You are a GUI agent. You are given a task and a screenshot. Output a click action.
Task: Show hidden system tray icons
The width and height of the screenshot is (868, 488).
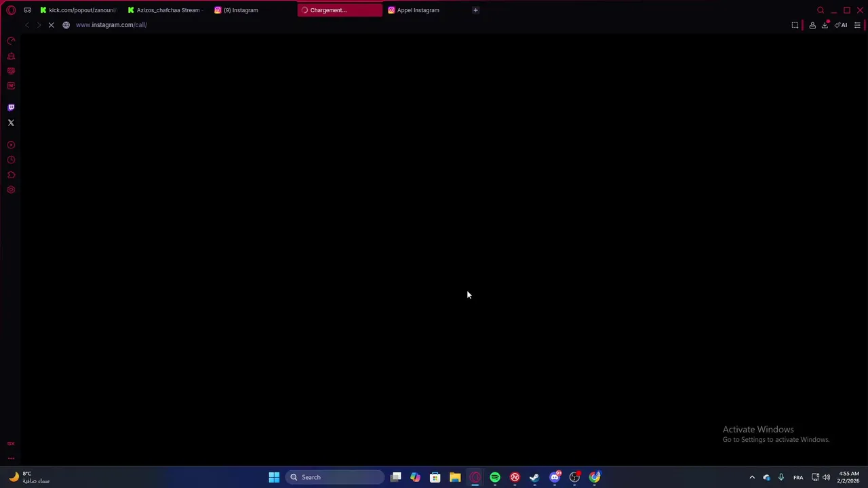752,477
